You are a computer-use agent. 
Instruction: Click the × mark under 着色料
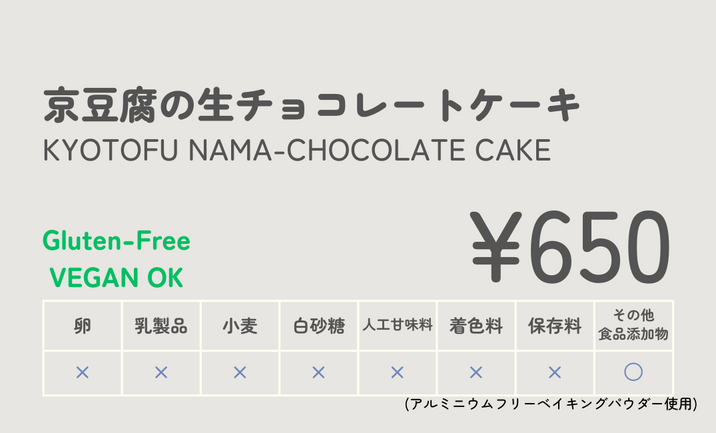[476, 373]
